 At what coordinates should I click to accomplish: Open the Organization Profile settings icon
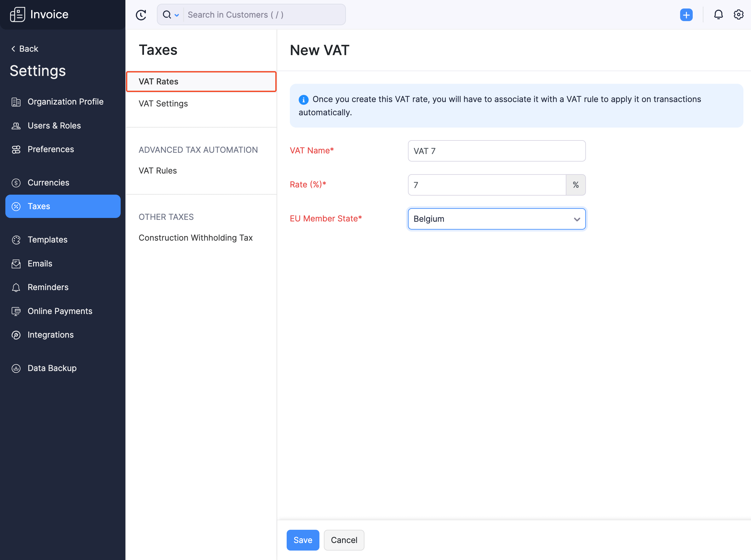16,101
